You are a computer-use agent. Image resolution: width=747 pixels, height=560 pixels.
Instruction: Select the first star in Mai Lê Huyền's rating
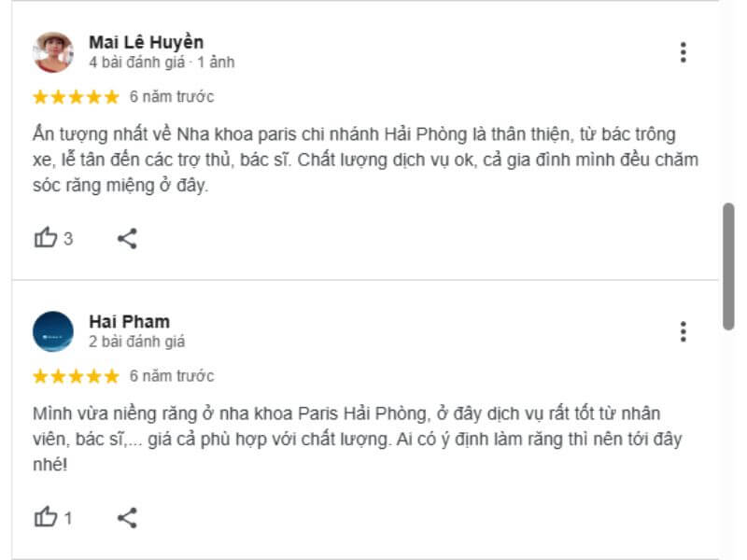point(38,94)
